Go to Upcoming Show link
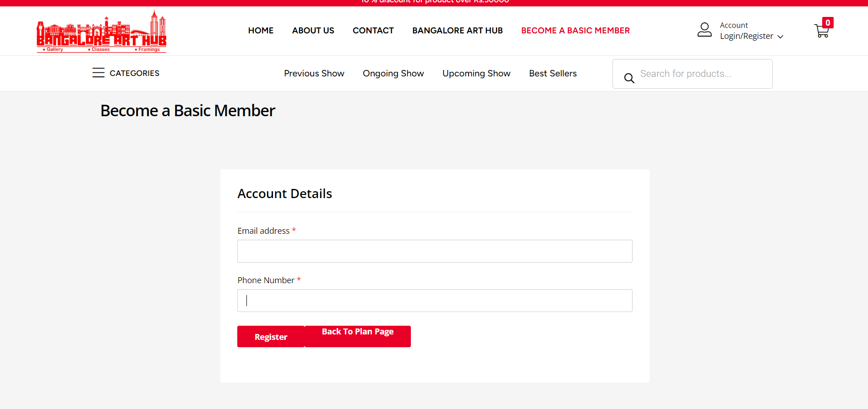This screenshot has width=868, height=409. [476, 74]
